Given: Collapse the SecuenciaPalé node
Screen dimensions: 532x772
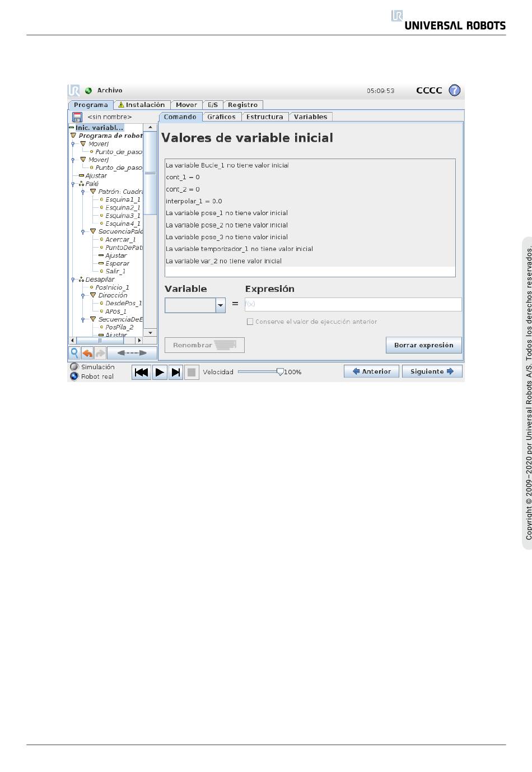Looking at the screenshot, I should (93, 231).
